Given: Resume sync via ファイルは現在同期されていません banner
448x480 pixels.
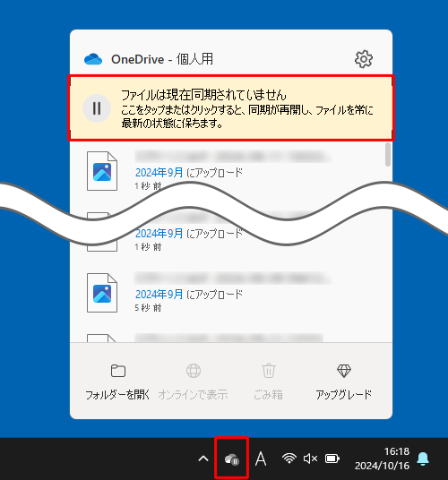Looking at the screenshot, I should coord(231,108).
